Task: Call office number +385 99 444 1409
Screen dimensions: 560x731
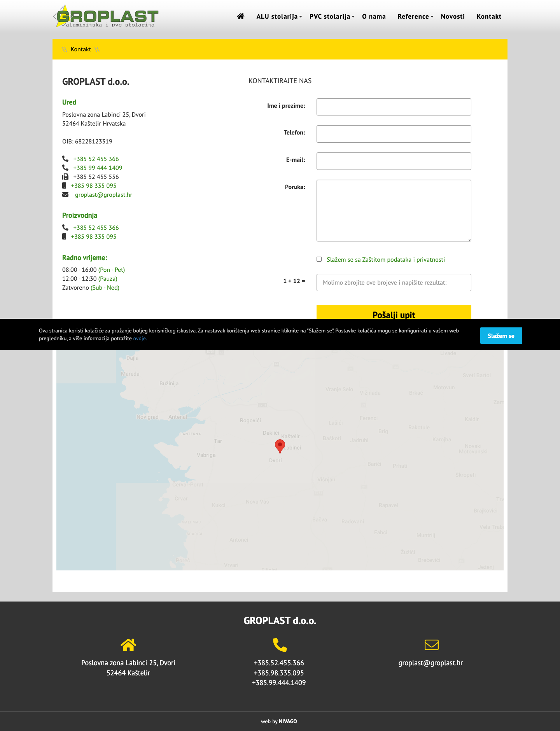Action: (x=98, y=168)
